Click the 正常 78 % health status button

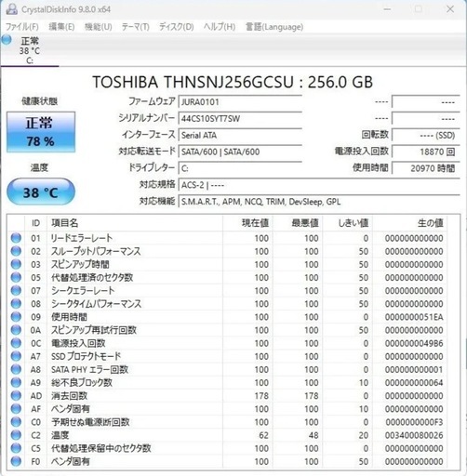click(41, 132)
